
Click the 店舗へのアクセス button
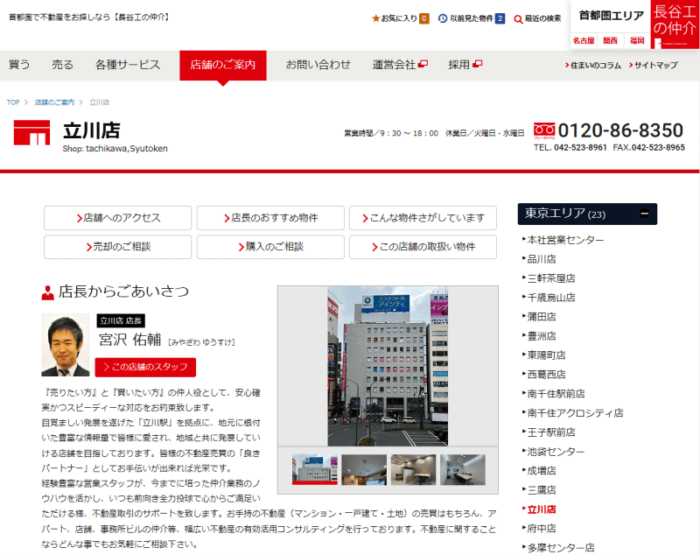coord(118,218)
